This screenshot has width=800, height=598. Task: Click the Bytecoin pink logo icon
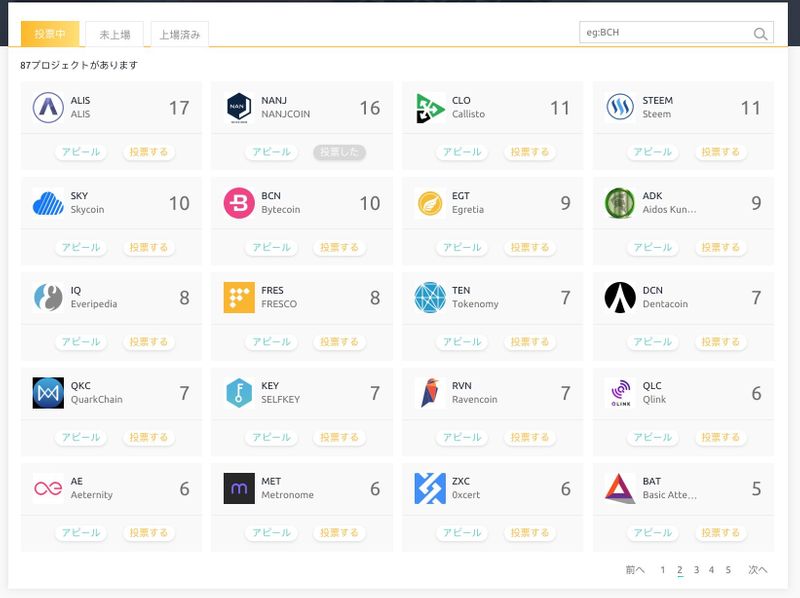click(239, 203)
